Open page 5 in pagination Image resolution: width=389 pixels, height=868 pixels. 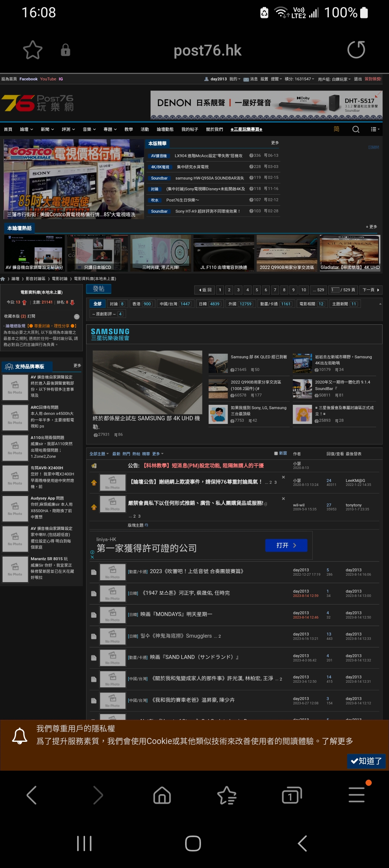257,290
